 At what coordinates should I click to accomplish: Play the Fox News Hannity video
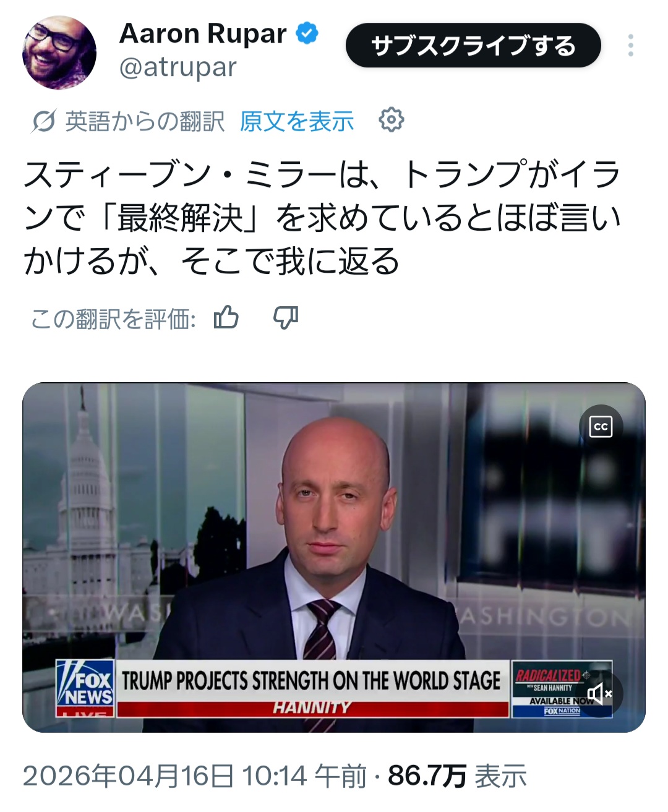(334, 557)
